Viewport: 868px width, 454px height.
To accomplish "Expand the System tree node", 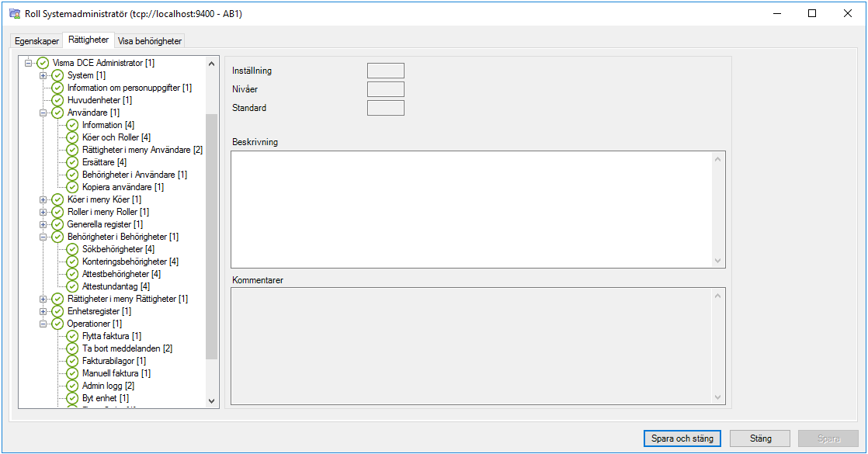I will (44, 75).
